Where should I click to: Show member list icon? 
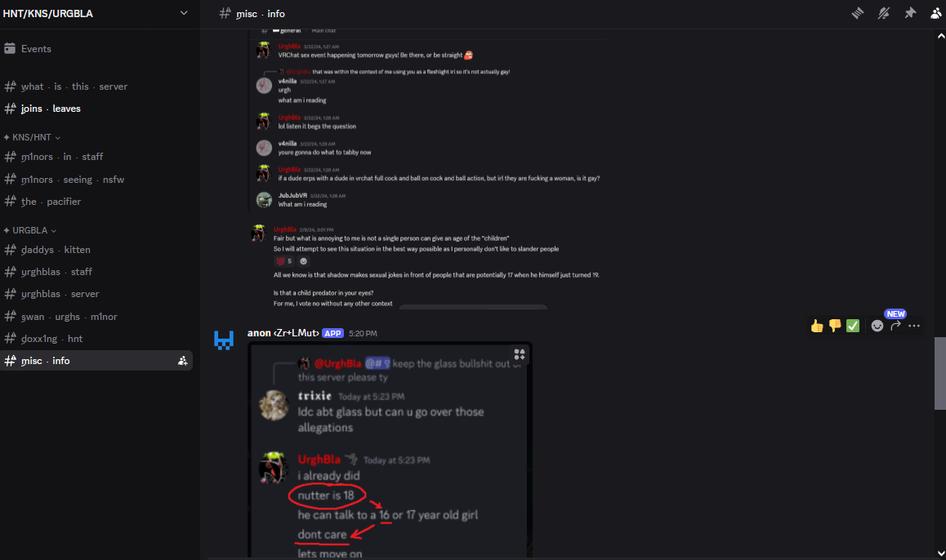(936, 13)
